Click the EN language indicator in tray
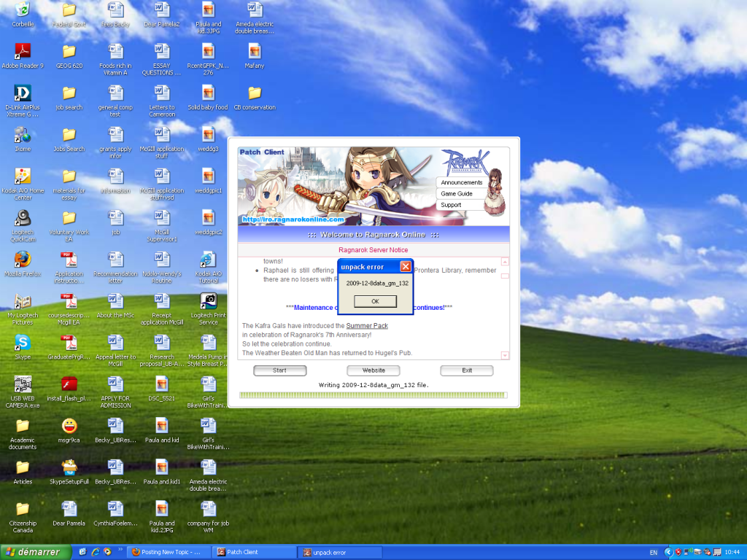Image resolution: width=747 pixels, height=560 pixels. [x=654, y=553]
